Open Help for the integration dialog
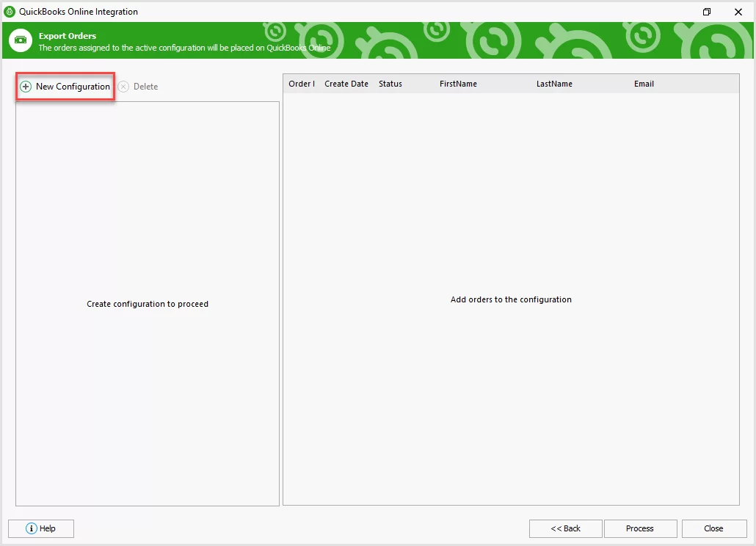 [40, 528]
